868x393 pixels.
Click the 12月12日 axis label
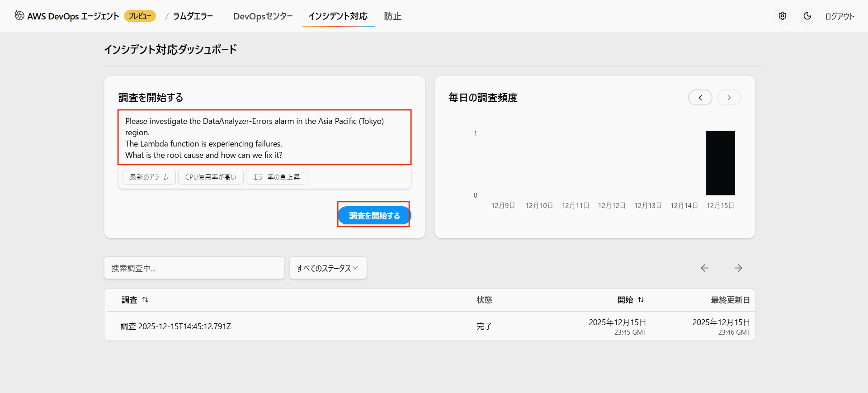tap(612, 205)
